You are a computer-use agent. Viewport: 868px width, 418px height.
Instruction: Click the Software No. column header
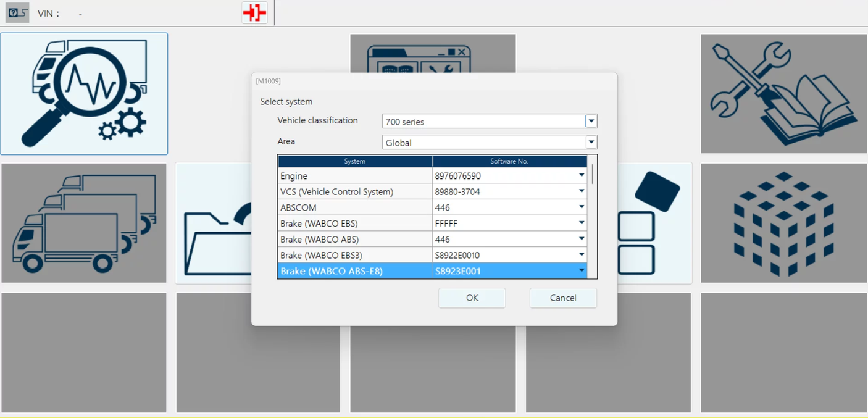point(510,161)
